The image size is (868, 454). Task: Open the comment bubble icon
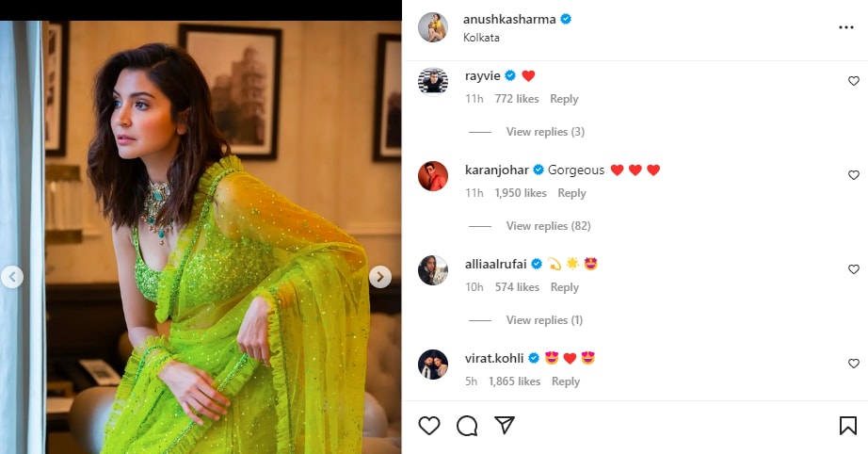(467, 425)
